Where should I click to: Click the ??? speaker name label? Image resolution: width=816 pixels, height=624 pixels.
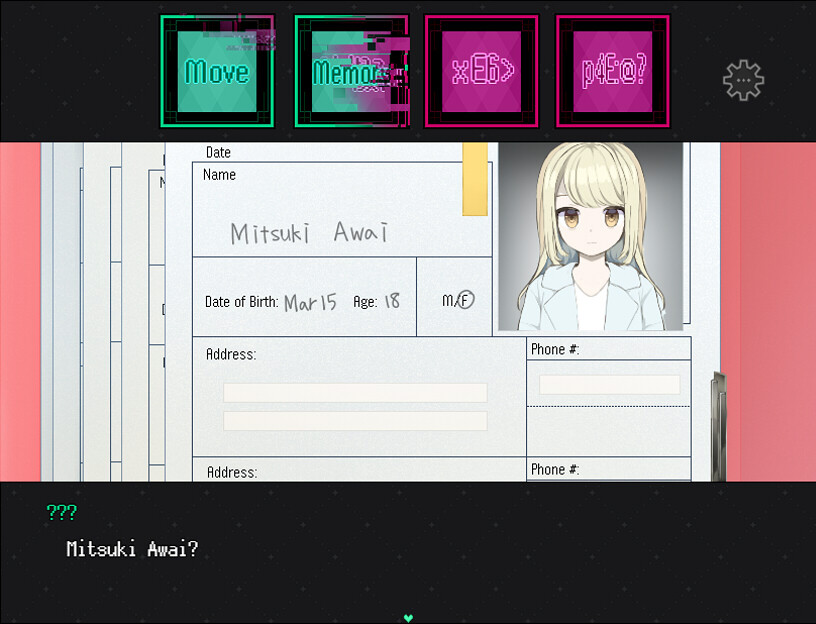click(x=62, y=512)
